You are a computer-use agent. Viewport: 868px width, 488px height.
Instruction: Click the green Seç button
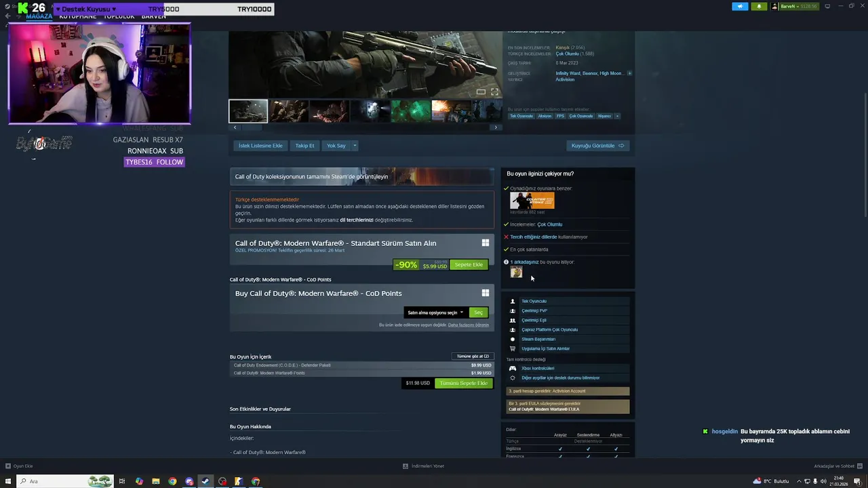478,312
